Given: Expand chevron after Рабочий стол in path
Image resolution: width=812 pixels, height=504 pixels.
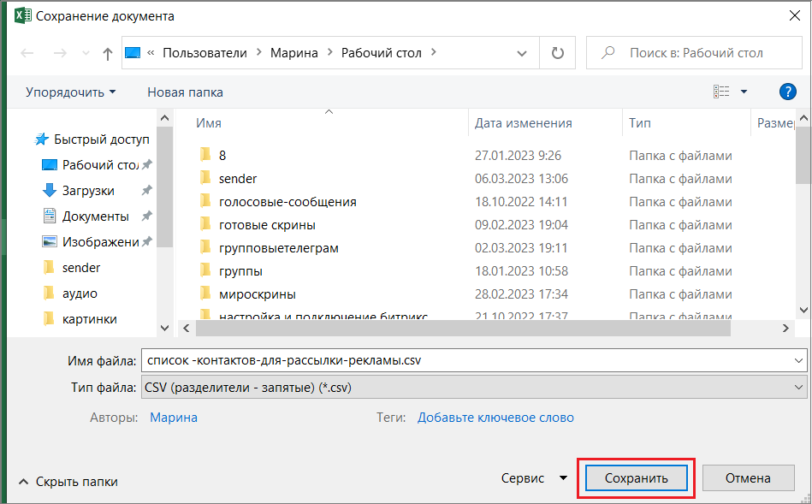Looking at the screenshot, I should [434, 52].
